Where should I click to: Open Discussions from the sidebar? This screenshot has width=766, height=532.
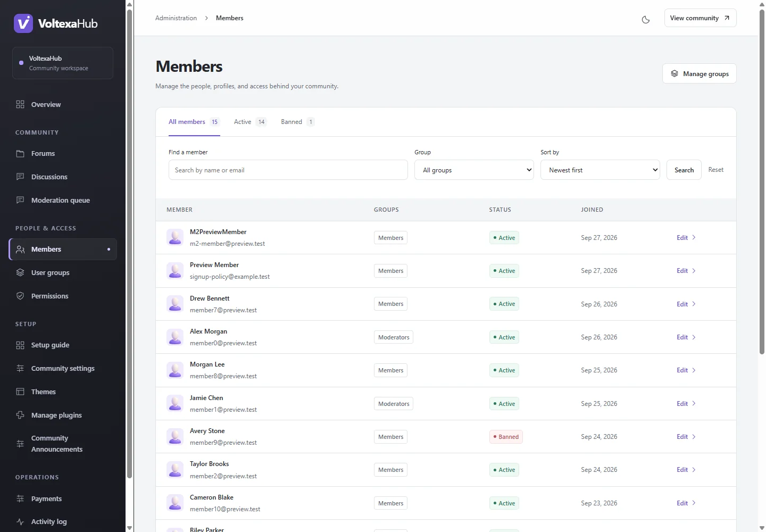pyautogui.click(x=63, y=177)
